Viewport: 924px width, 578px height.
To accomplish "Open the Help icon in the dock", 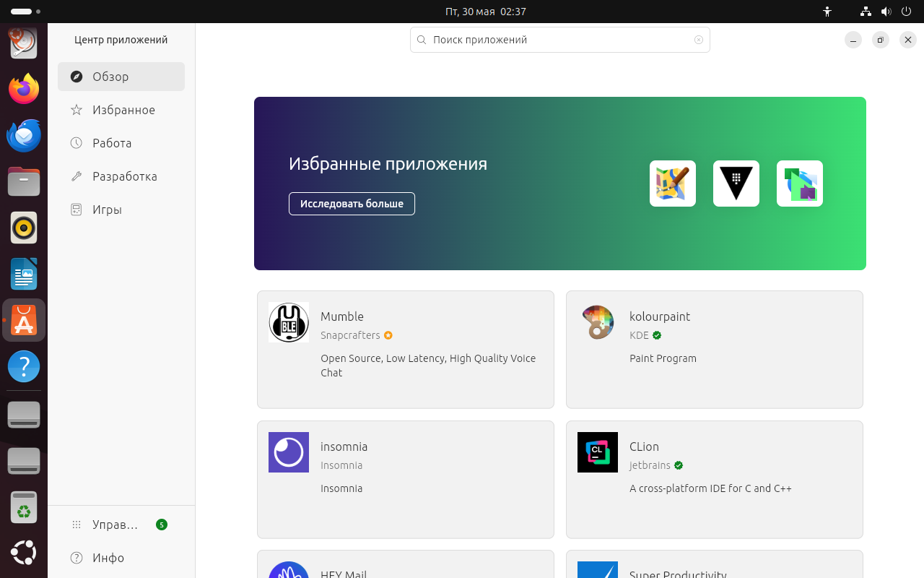I will [x=24, y=366].
